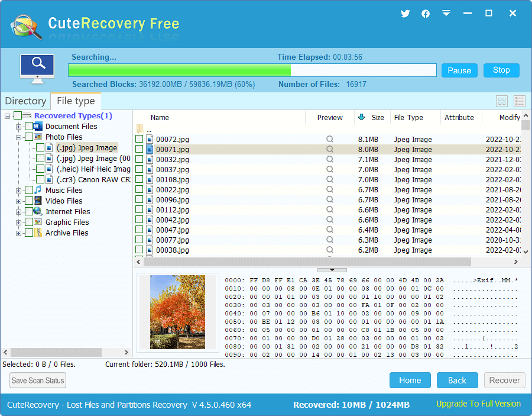Preview 00096.jpg with magnifier icon
This screenshot has width=532, height=416.
(x=329, y=199)
